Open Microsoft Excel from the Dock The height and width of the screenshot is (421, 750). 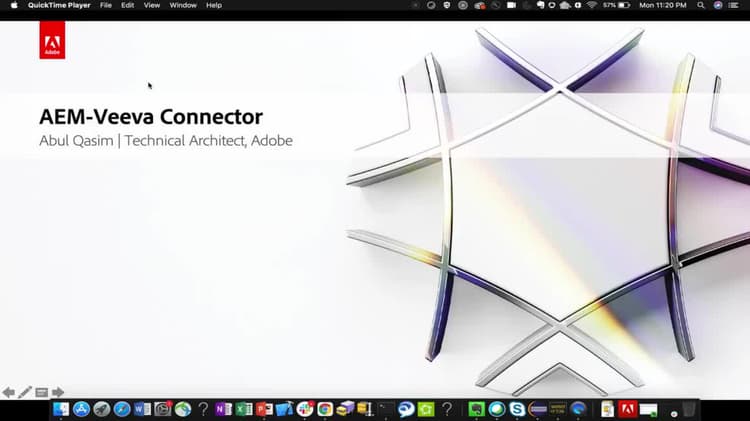244,409
